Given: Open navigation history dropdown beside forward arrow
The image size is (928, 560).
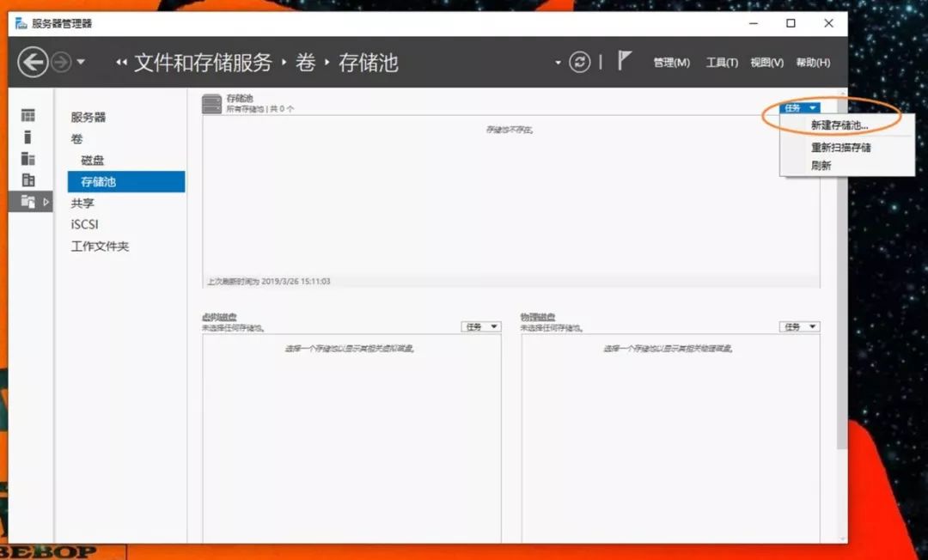Looking at the screenshot, I should [x=81, y=62].
